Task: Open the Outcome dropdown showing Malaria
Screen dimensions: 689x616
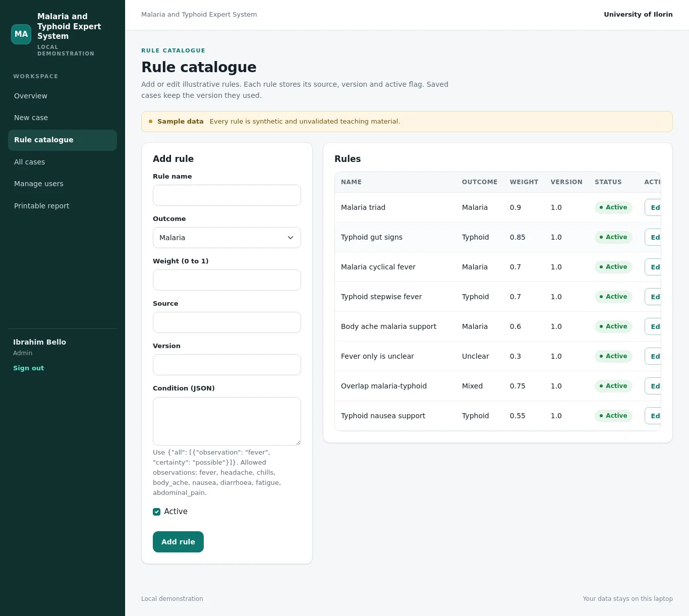Action: coord(227,238)
